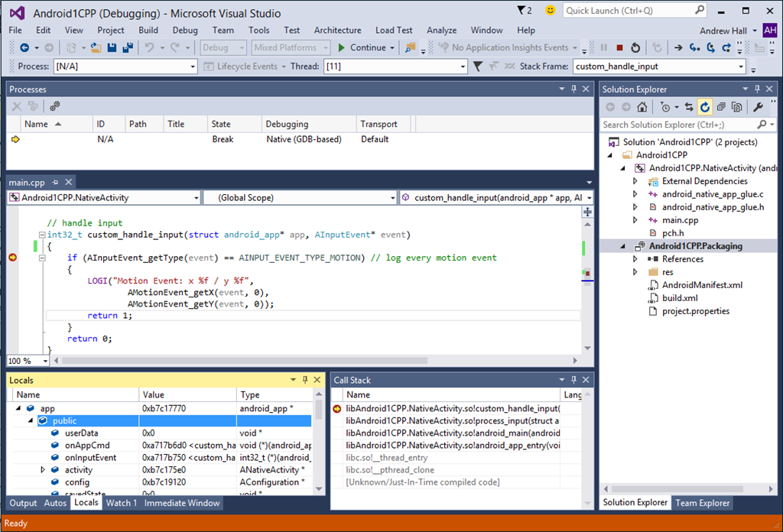This screenshot has height=532, width=783.
Task: Expand the activity variable in Locals
Action: (x=43, y=469)
